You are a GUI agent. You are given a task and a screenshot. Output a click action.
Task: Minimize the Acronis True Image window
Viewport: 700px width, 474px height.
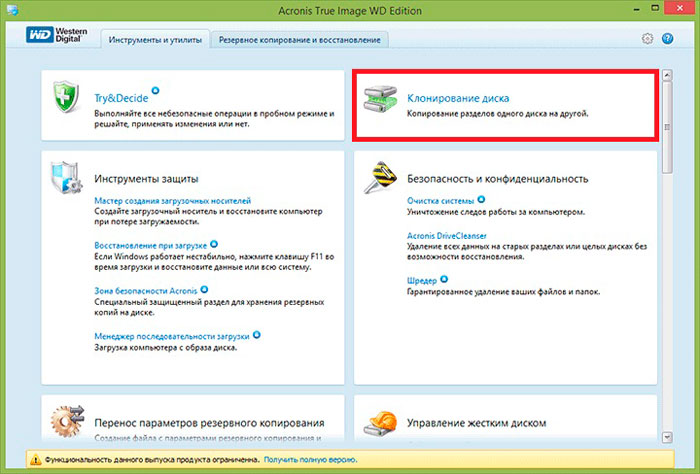[x=636, y=9]
